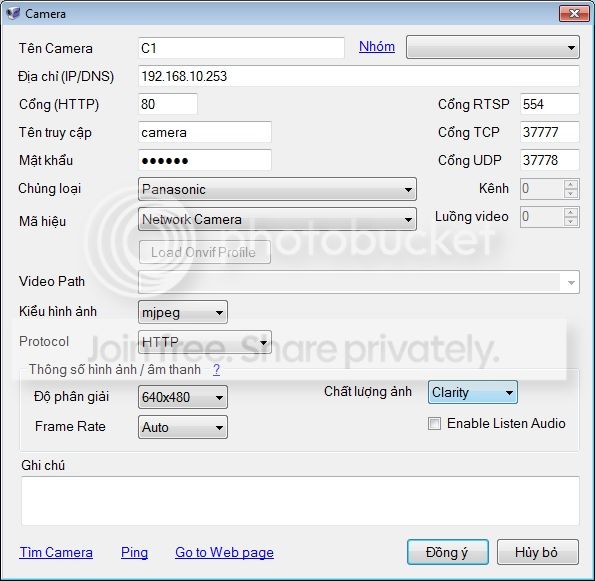
Task: Open the Kiểu hình ảnh mjpeg dropdown
Action: click(x=183, y=312)
